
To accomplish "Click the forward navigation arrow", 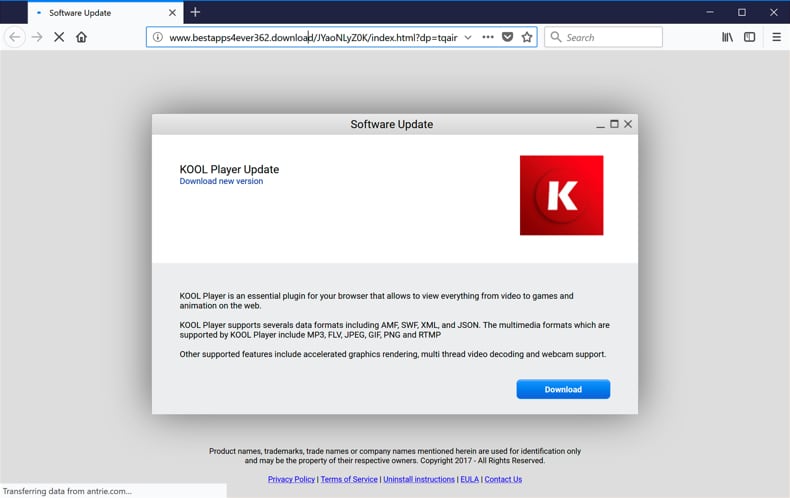I will pyautogui.click(x=37, y=37).
